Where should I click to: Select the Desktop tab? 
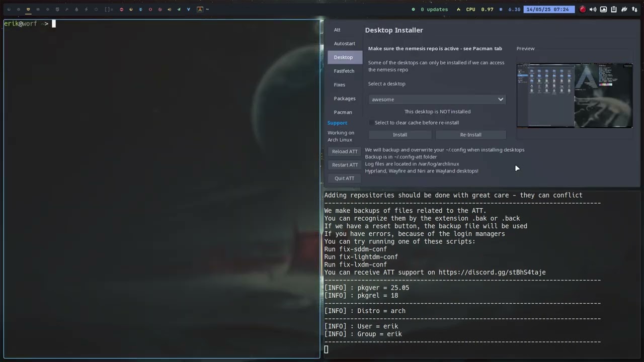click(x=345, y=57)
